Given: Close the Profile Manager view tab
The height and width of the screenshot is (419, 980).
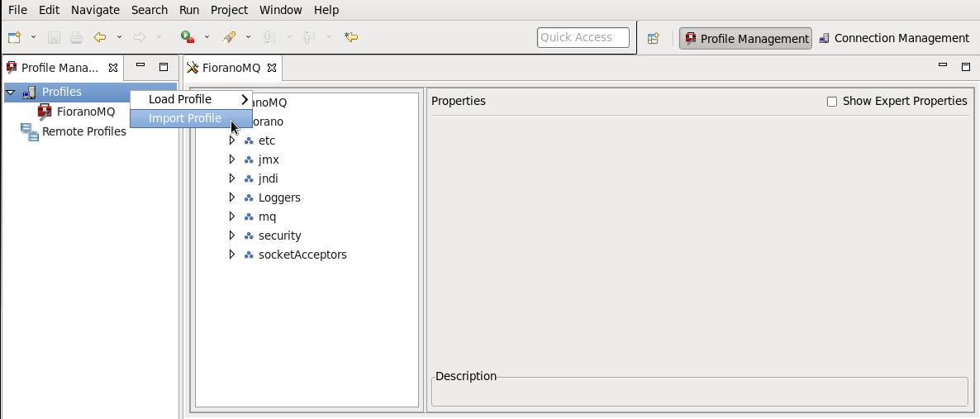Looking at the screenshot, I should (113, 68).
